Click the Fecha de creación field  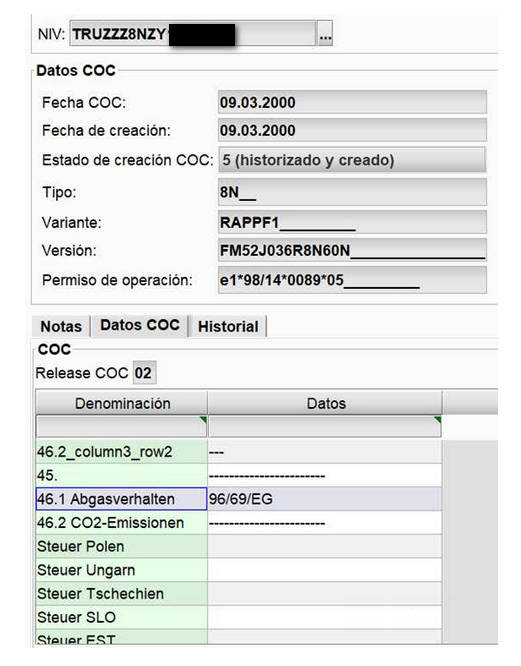(352, 130)
